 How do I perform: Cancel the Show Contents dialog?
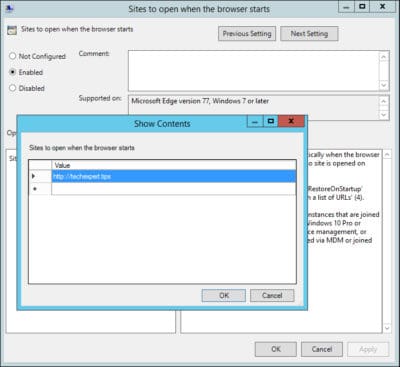(272, 295)
